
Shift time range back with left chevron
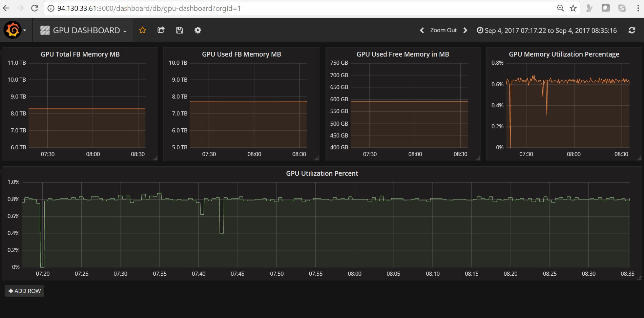click(x=422, y=30)
